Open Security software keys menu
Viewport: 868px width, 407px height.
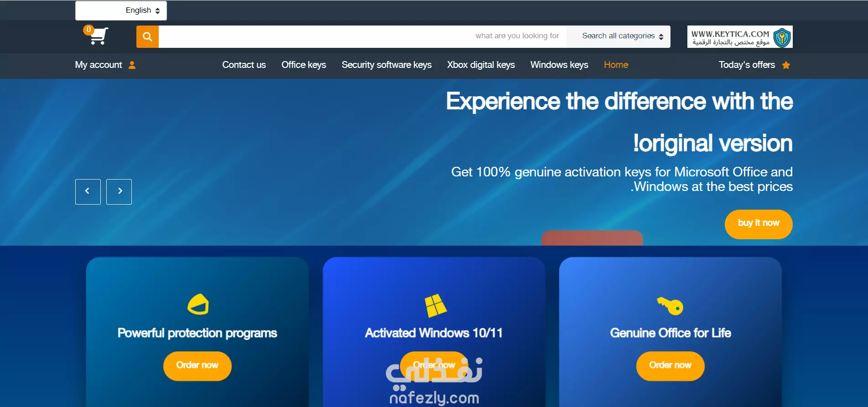(x=386, y=65)
